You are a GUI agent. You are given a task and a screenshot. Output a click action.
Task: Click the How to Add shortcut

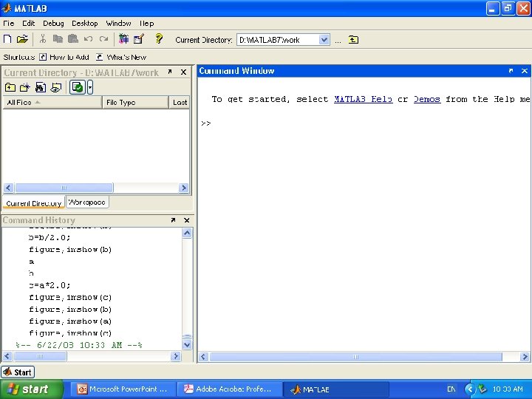point(64,57)
